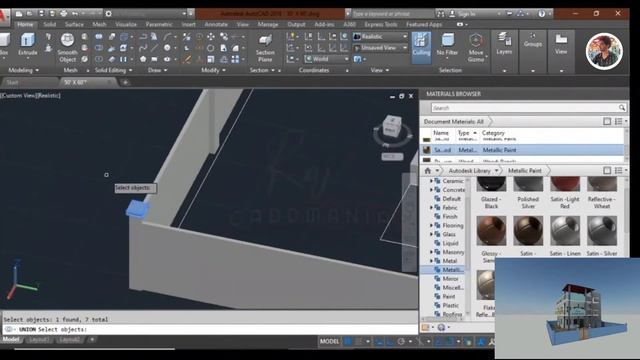The height and width of the screenshot is (360, 640).
Task: Select the Plastic category in library tree
Action: (450, 305)
